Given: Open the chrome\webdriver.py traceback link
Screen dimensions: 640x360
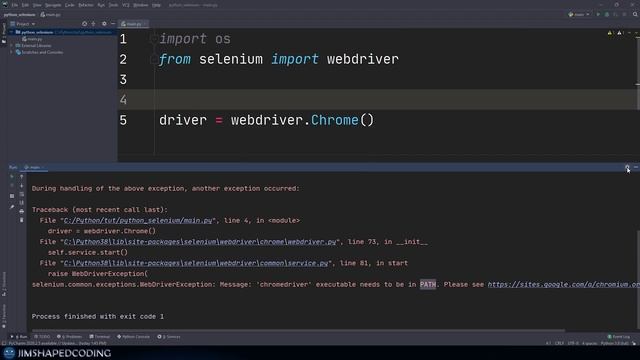Looking at the screenshot, I should (x=200, y=242).
